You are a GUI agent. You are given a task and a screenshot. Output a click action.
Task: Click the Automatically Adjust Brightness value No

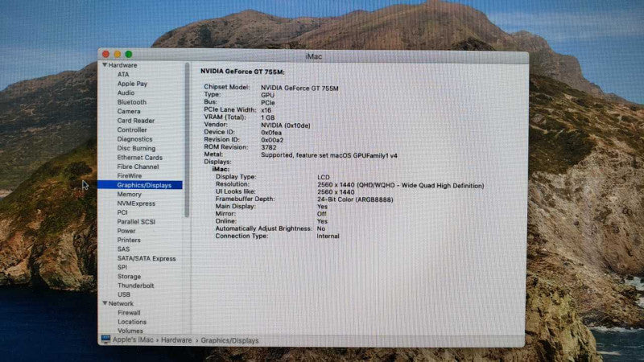pos(320,228)
